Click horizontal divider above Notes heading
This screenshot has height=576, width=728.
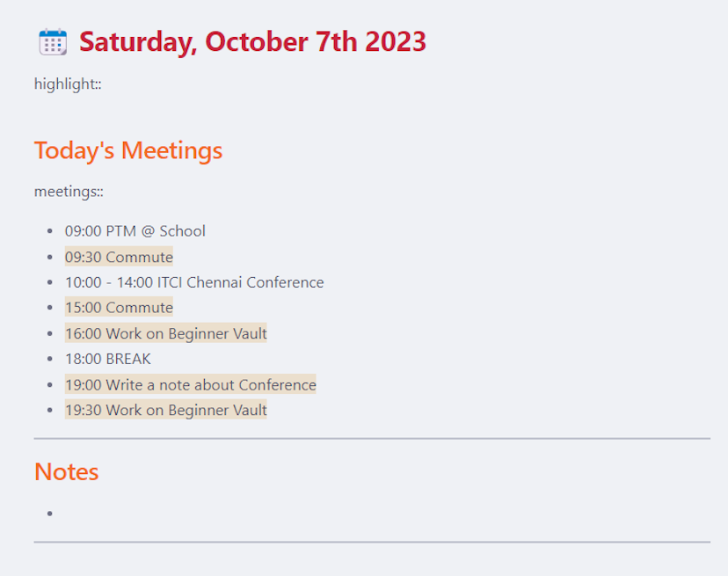click(x=372, y=438)
